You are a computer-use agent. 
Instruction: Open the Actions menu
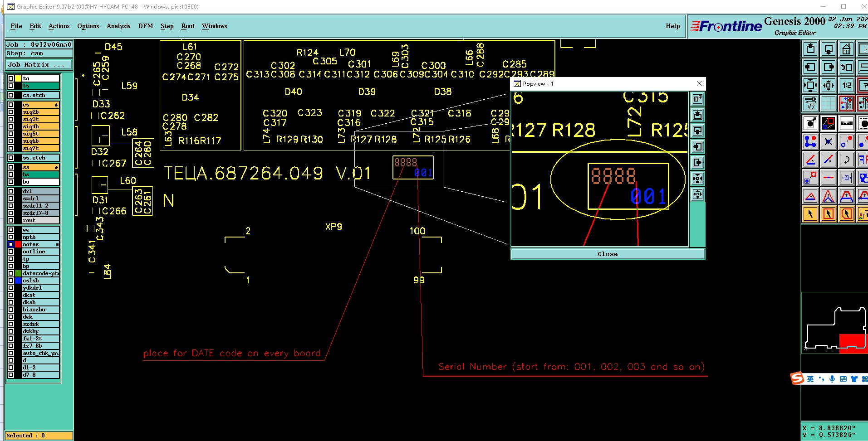click(x=59, y=26)
